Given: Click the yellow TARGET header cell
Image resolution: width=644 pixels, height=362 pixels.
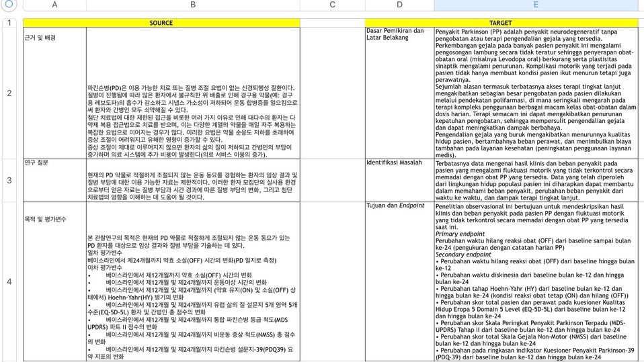Looking at the screenshot, I should click(x=501, y=23).
